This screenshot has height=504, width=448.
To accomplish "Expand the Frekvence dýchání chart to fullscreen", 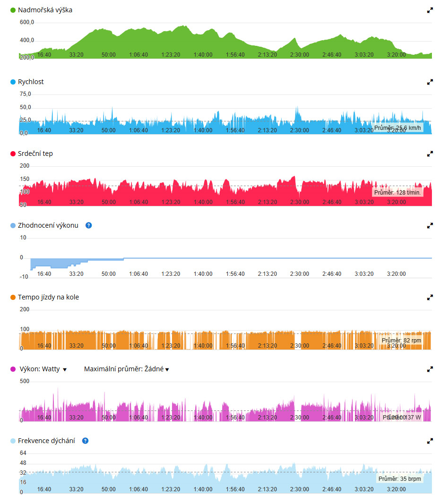I will pos(430,441).
